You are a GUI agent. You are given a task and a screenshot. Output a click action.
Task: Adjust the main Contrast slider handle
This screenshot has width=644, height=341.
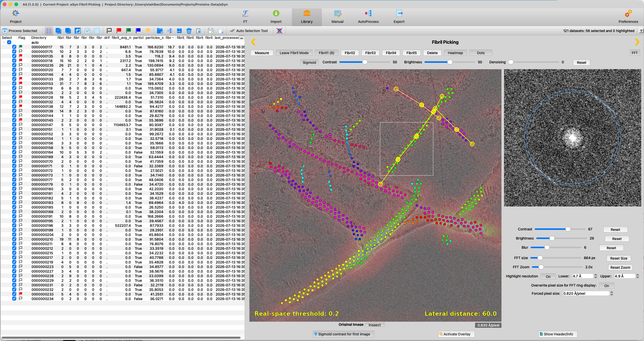click(365, 62)
